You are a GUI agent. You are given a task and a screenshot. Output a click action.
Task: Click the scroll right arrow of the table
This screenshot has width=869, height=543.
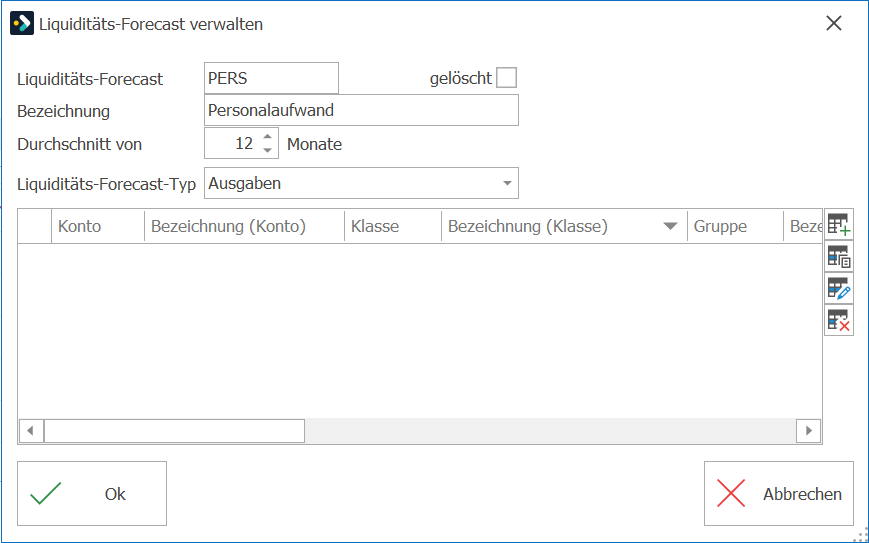click(809, 431)
